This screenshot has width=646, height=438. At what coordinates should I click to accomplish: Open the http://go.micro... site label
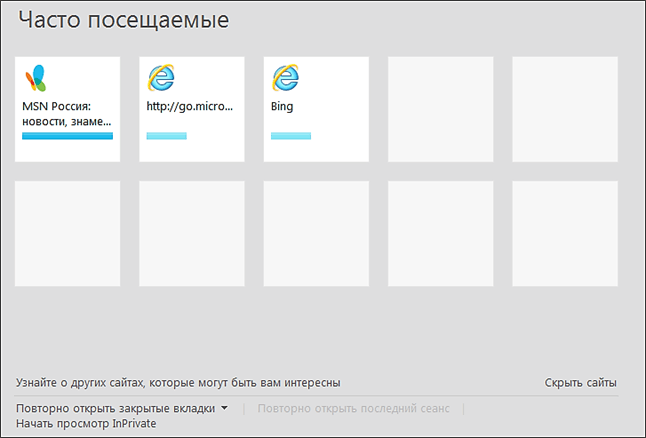(190, 106)
